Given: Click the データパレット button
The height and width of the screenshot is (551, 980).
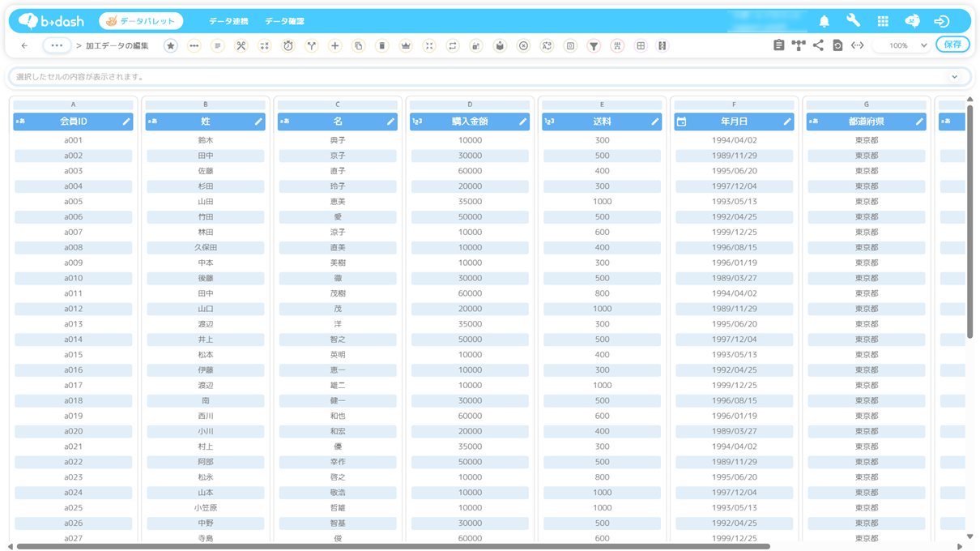Looking at the screenshot, I should 141,21.
